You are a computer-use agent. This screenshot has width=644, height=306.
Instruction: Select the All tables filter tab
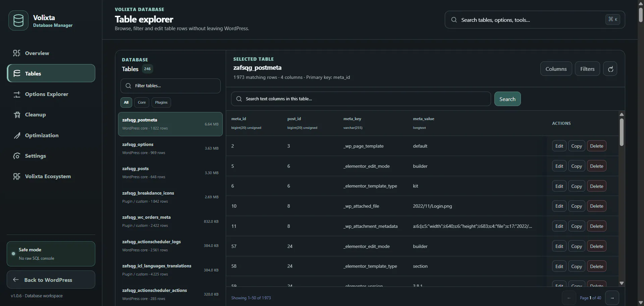[126, 102]
